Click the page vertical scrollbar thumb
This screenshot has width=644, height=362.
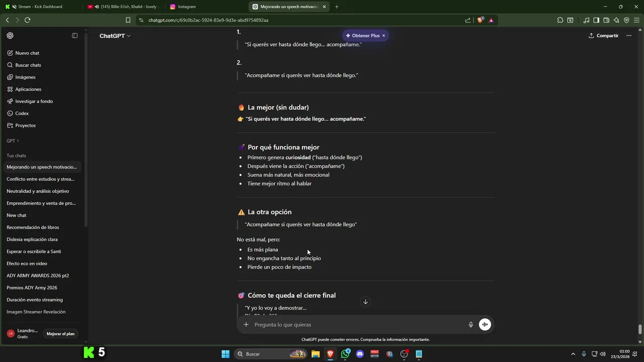coord(640,329)
